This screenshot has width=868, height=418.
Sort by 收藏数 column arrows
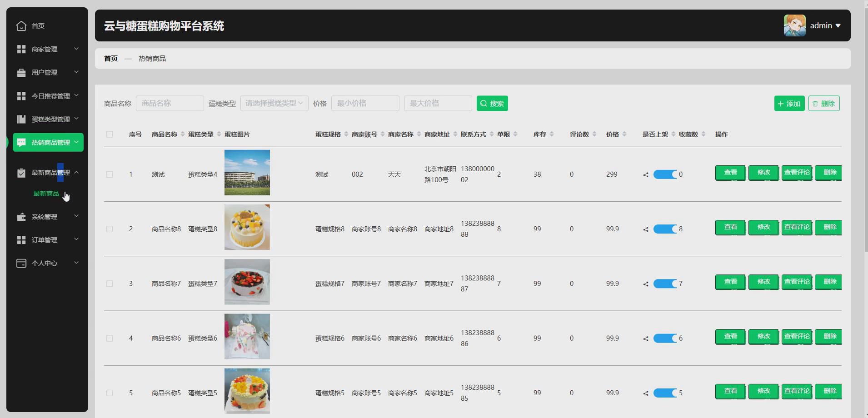tap(703, 134)
